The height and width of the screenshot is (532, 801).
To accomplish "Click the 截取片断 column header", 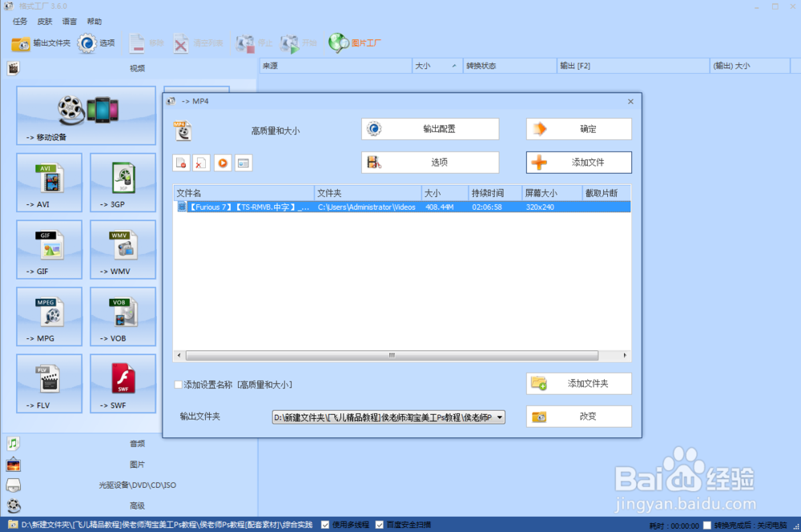I will [606, 193].
